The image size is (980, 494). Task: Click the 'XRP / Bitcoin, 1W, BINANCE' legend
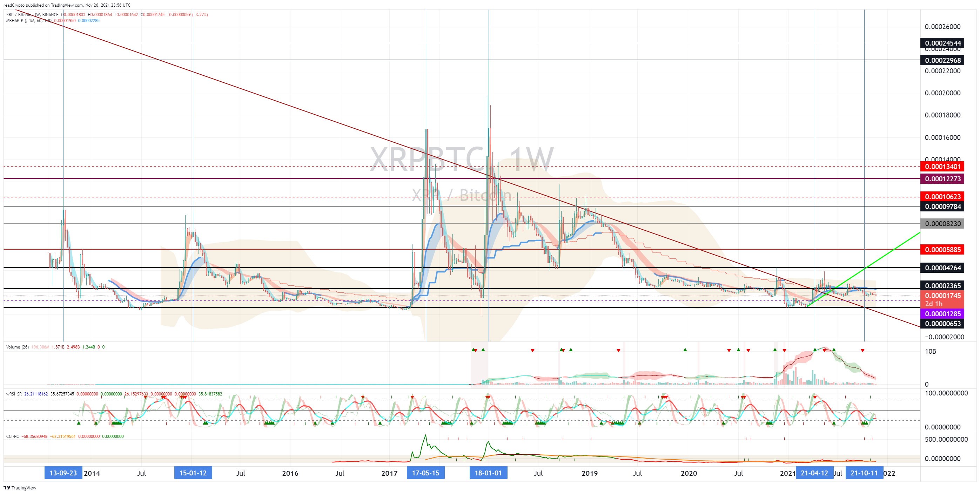coord(32,14)
